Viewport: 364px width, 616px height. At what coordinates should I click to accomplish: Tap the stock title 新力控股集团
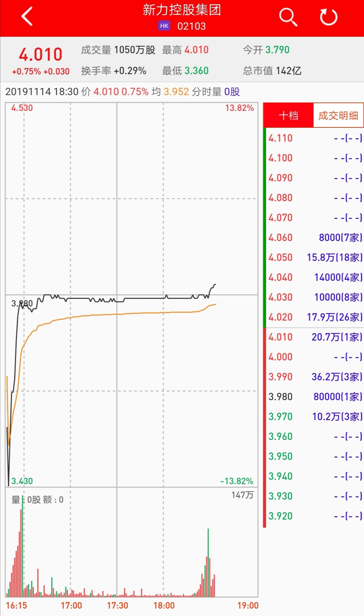pos(182,10)
